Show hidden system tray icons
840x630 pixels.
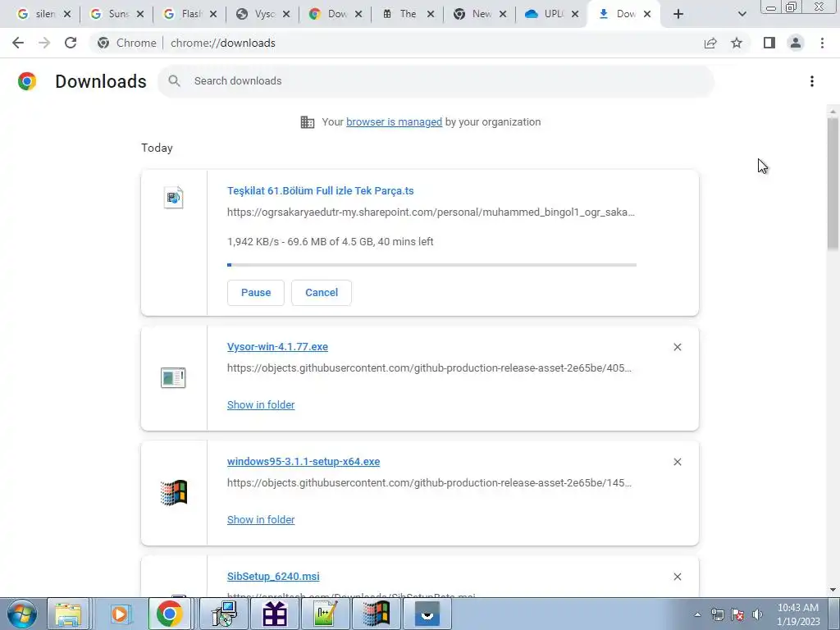[x=697, y=614]
